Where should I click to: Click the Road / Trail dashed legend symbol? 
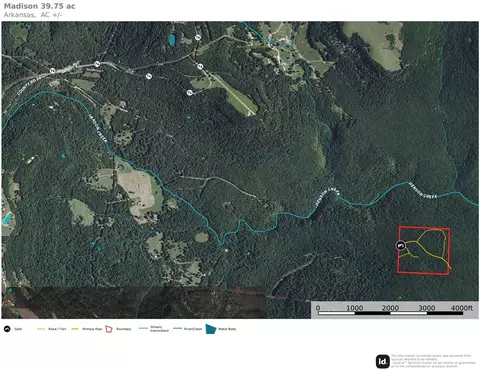pos(41,329)
